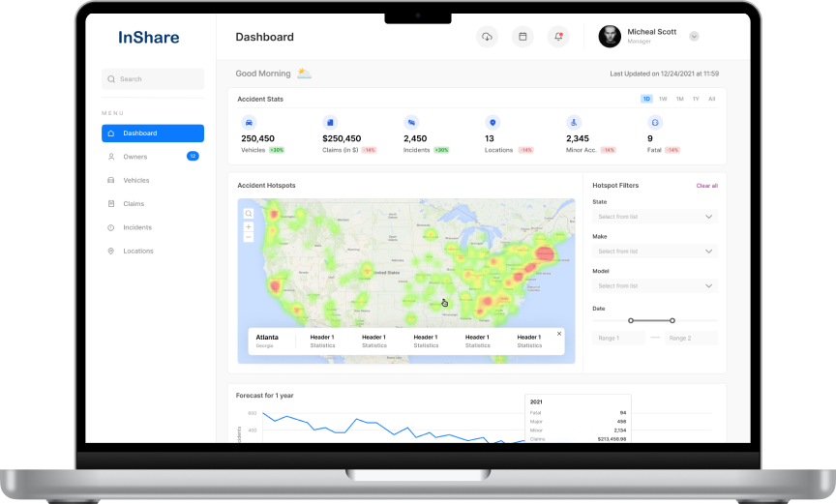This screenshot has width=836, height=504.
Task: Click the left Date slider handle
Action: pos(631,321)
